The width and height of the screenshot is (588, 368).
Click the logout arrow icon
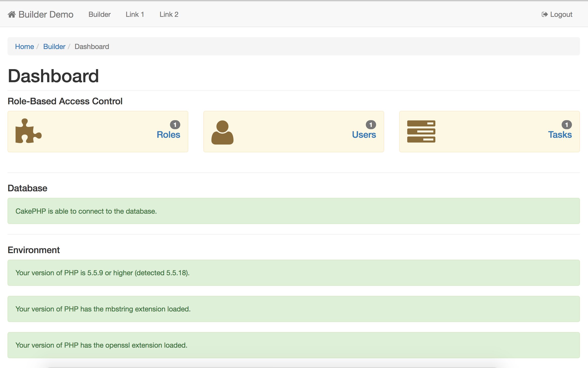pyautogui.click(x=544, y=15)
